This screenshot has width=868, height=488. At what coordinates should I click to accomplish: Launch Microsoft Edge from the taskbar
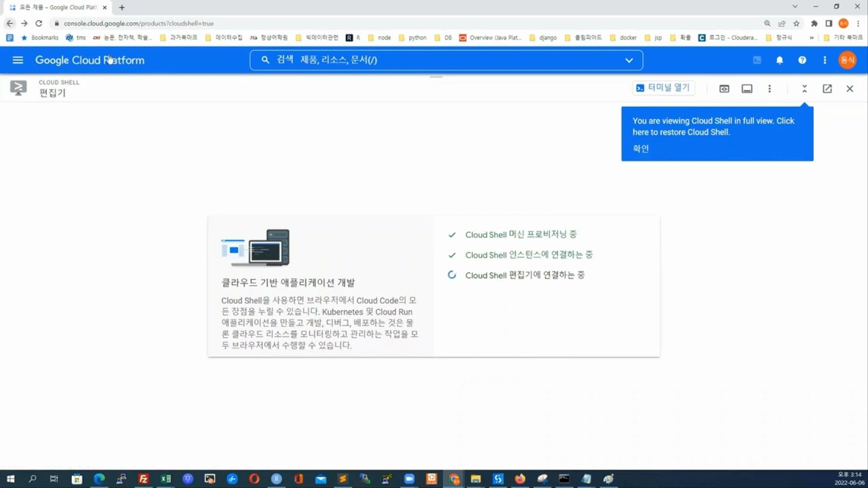pyautogui.click(x=99, y=479)
